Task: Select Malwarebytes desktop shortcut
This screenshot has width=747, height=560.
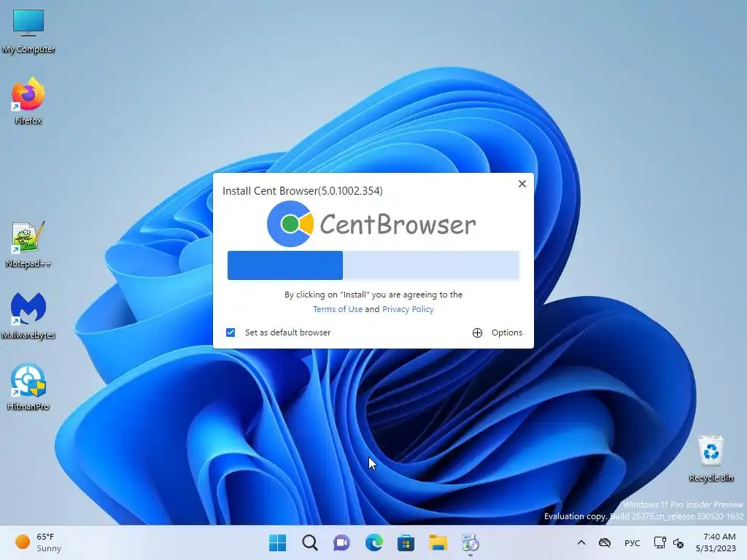Action: (x=28, y=316)
